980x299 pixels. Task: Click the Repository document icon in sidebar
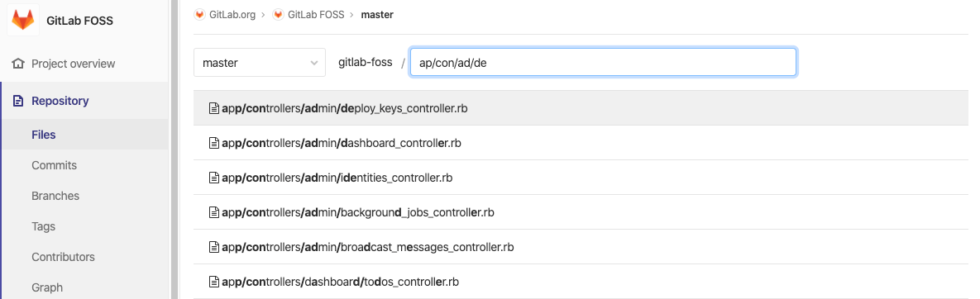coord(18,101)
